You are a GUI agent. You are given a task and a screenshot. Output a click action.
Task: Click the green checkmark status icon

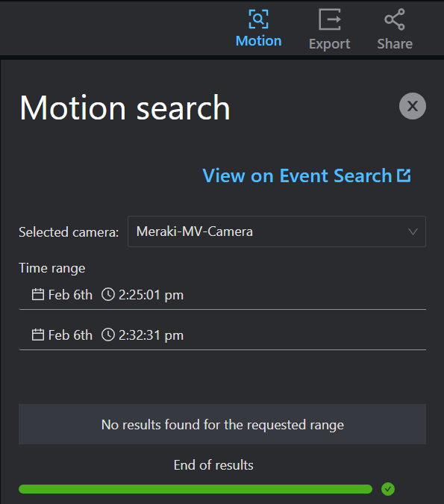[388, 489]
